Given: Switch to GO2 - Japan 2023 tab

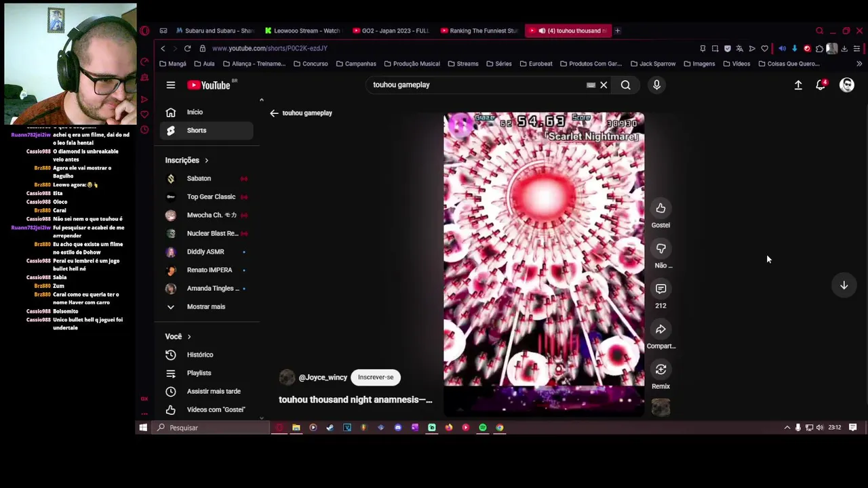Looking at the screenshot, I should (x=391, y=30).
